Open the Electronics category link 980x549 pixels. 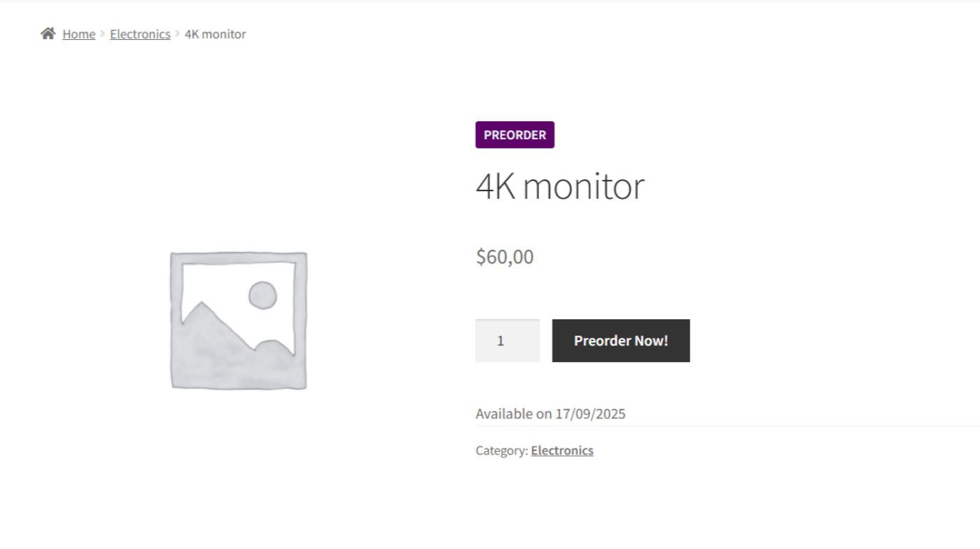click(x=561, y=450)
